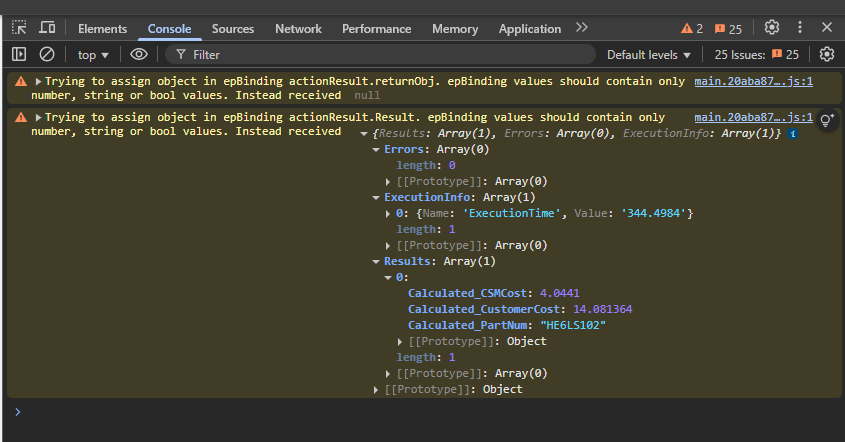The width and height of the screenshot is (845, 442).
Task: Click the ExecutionTime value '344.4984'
Action: (654, 213)
